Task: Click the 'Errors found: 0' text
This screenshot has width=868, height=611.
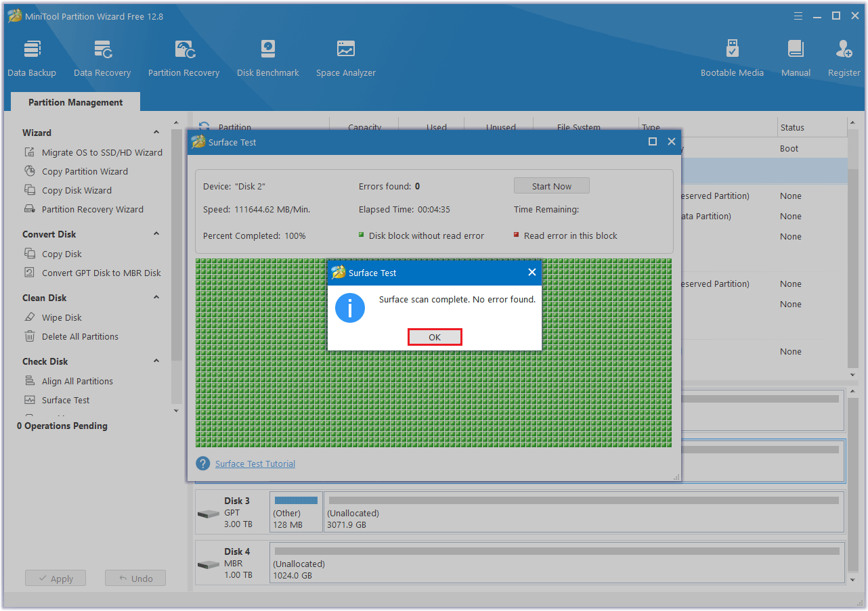Action: pyautogui.click(x=389, y=186)
